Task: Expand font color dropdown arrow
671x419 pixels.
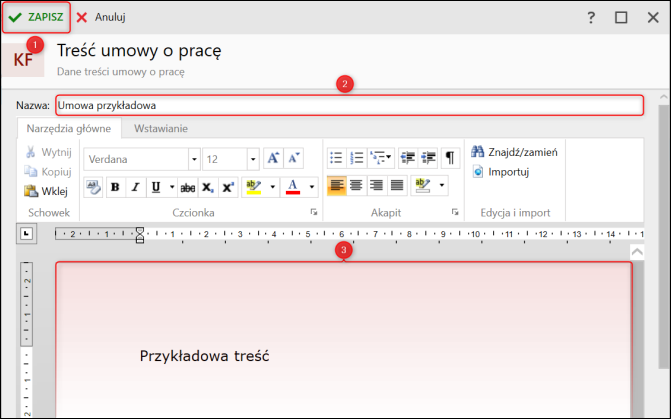Action: tap(312, 187)
